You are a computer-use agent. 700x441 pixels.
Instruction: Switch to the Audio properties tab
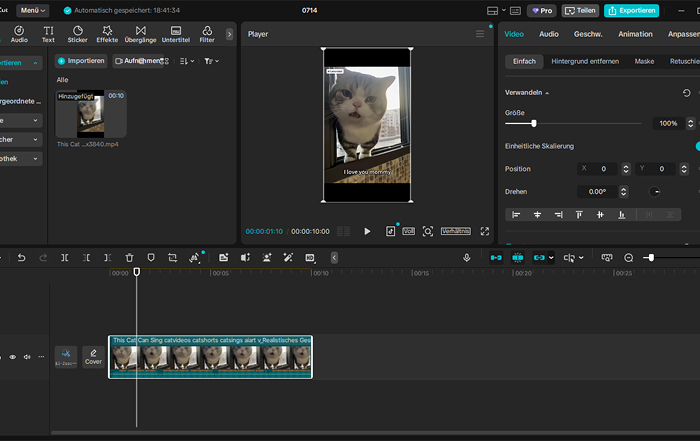[x=549, y=34]
